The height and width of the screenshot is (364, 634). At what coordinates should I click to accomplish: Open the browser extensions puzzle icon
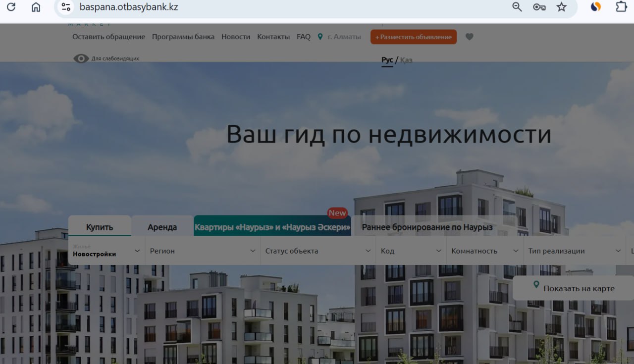(621, 7)
